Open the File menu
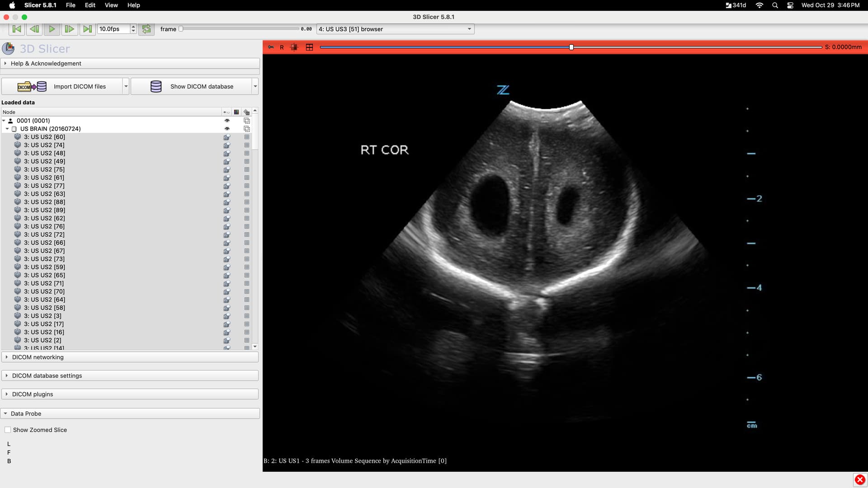 tap(71, 5)
